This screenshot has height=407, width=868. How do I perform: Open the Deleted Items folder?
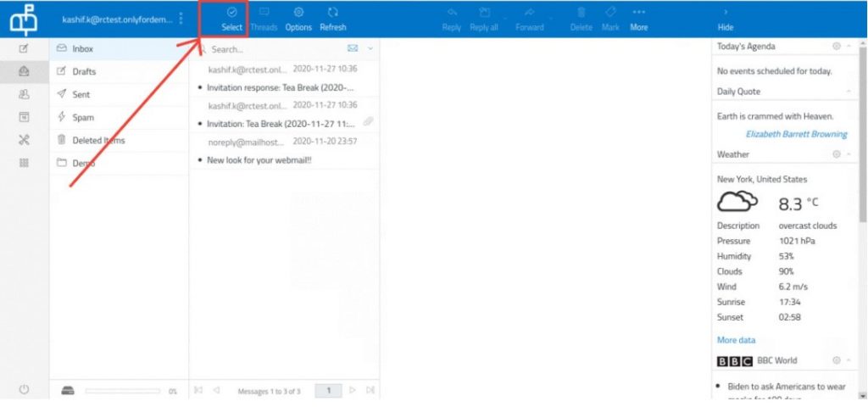point(98,141)
